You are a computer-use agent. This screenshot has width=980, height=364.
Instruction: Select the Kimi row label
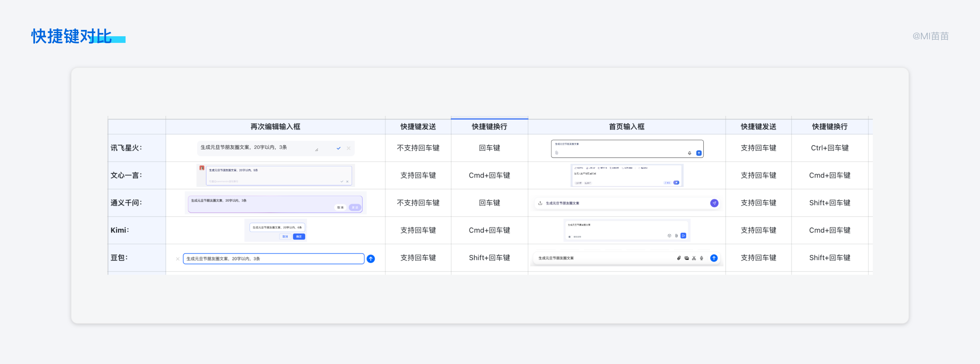[120, 230]
